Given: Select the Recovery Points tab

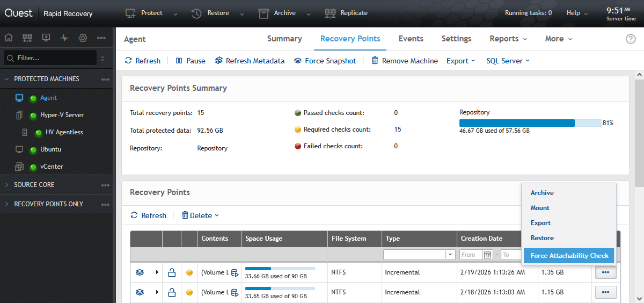Looking at the screenshot, I should [x=350, y=39].
